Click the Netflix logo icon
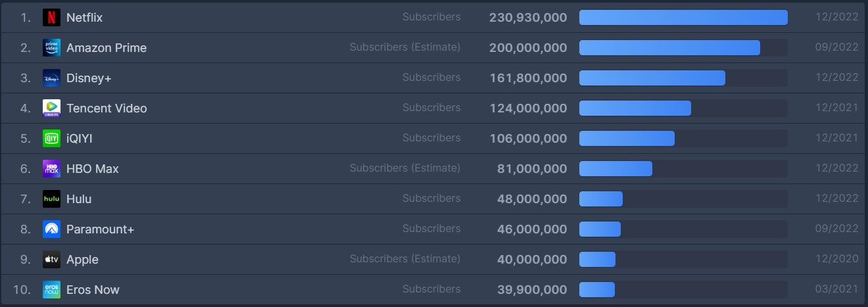The height and width of the screenshot is (307, 868). (x=51, y=18)
